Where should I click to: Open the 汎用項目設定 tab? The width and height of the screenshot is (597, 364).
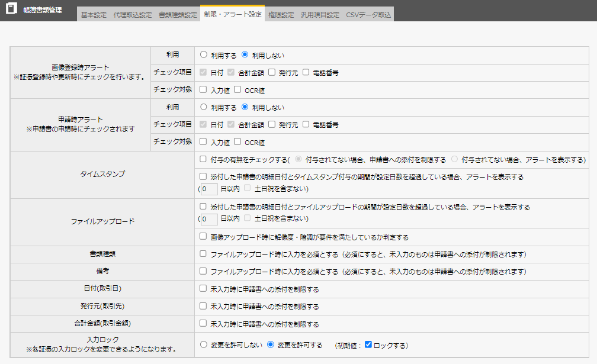point(320,15)
